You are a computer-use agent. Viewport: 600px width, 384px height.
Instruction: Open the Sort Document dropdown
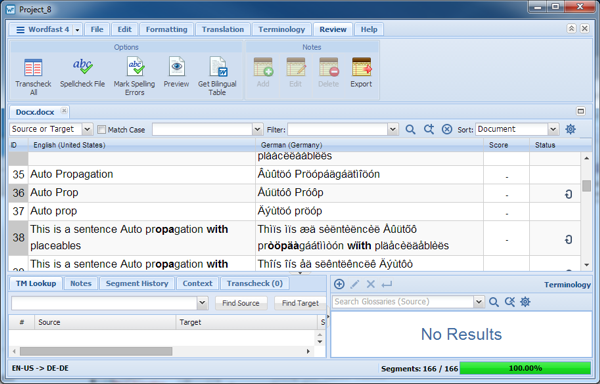pos(553,129)
